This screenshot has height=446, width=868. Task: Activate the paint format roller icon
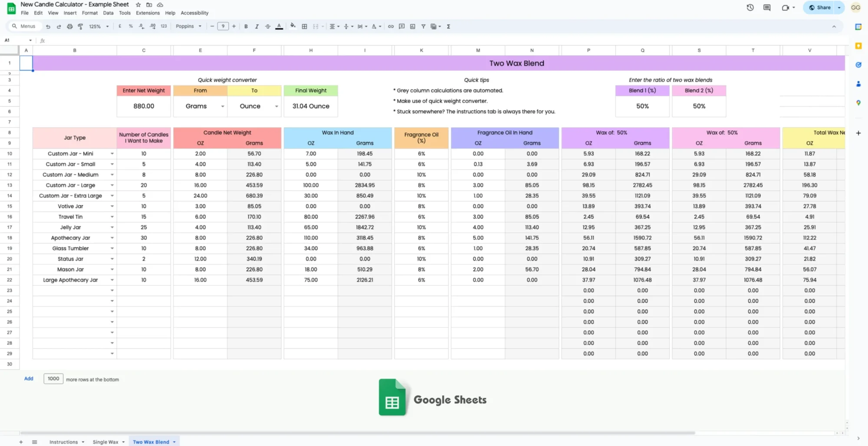point(80,26)
